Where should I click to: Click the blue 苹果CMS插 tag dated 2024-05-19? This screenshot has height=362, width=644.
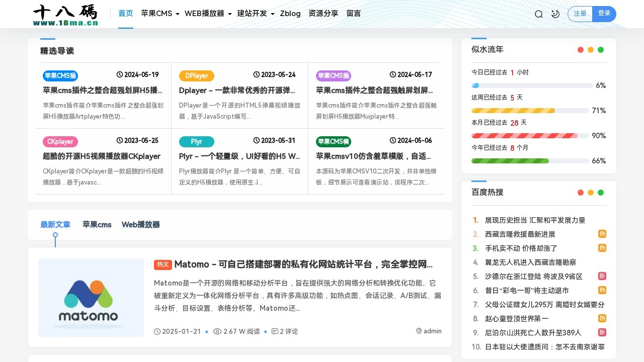click(60, 76)
